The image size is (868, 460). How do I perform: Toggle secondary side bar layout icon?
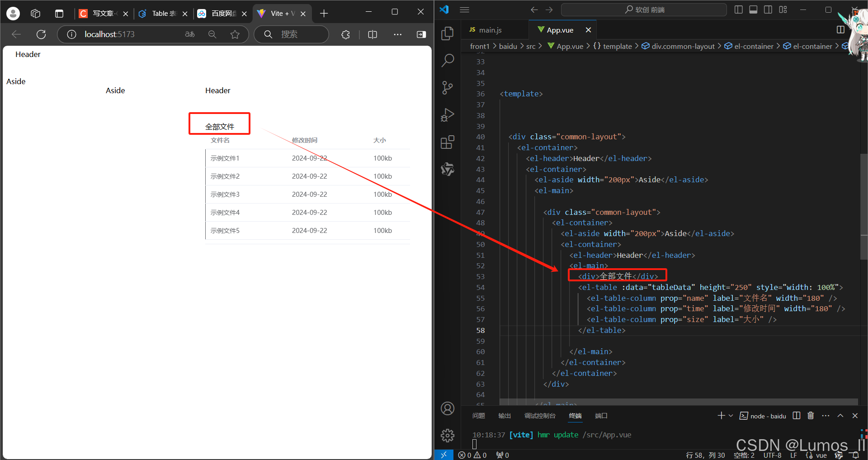coord(768,9)
